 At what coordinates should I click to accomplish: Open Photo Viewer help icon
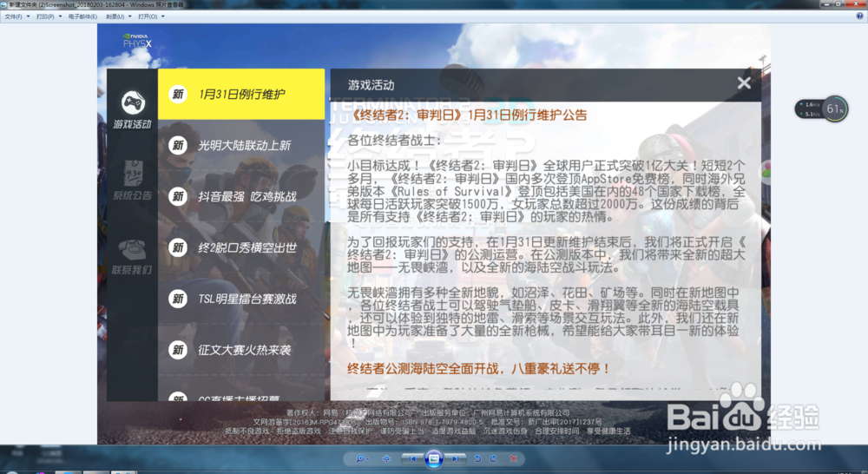[859, 16]
